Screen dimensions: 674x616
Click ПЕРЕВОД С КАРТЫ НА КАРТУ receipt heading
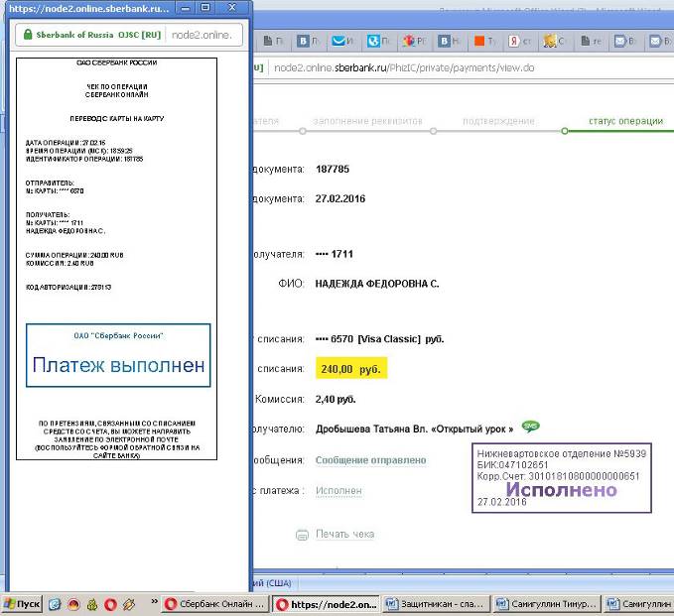point(117,119)
